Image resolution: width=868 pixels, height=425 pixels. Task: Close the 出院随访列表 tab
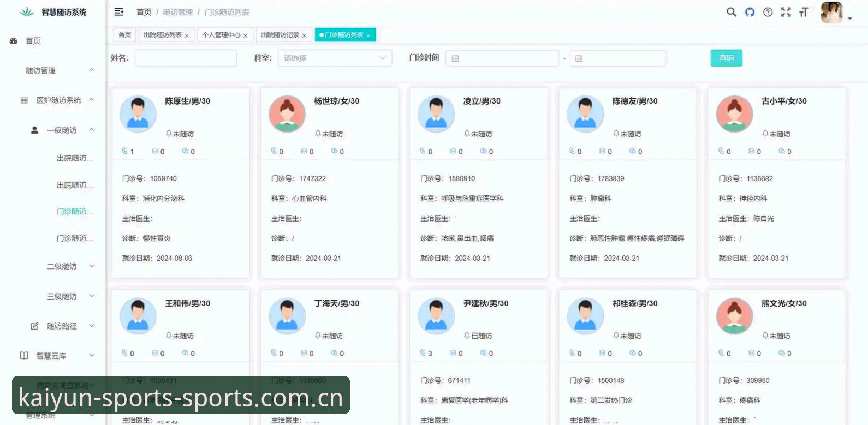click(x=187, y=35)
